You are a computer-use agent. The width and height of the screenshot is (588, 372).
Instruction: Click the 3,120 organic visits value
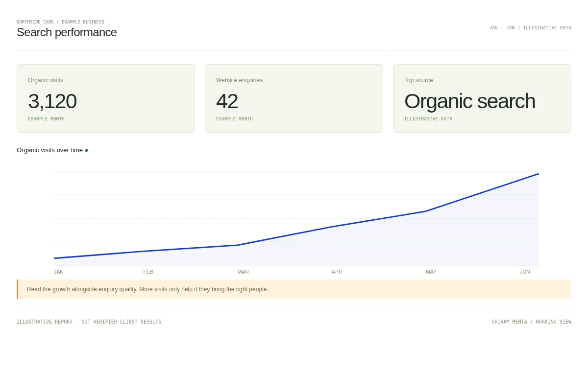tap(52, 101)
